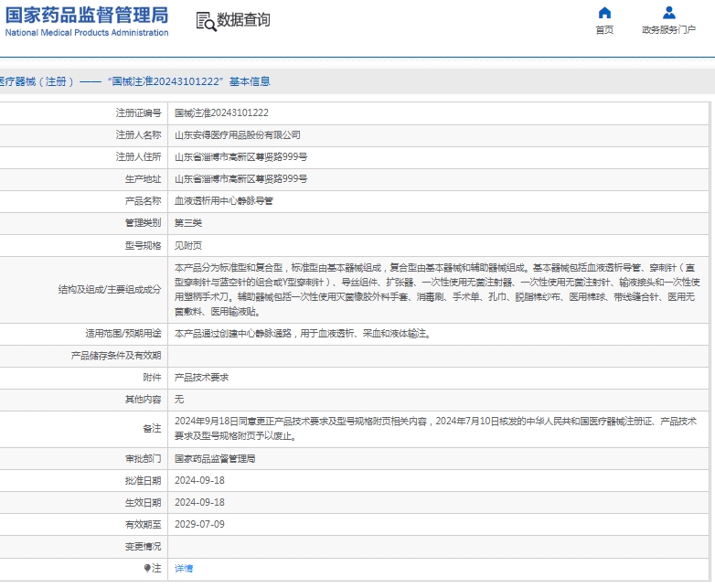Screen dimensions: 715x588
Task: Select the 生效日期 value 2024-09-18
Action: pyautogui.click(x=199, y=502)
